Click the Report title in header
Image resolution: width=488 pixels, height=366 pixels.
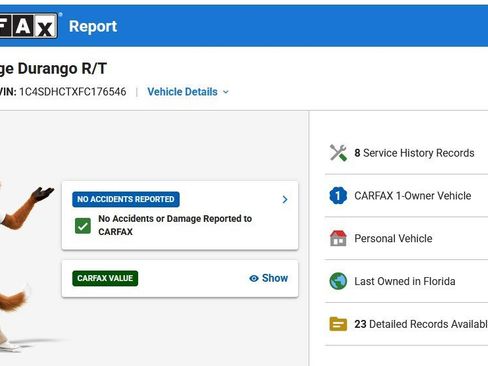[x=93, y=26]
